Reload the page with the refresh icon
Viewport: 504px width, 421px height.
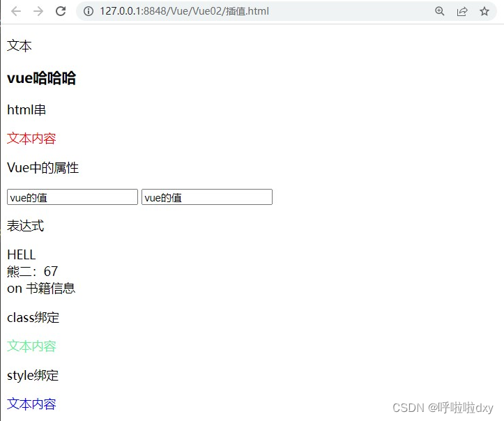(x=61, y=11)
